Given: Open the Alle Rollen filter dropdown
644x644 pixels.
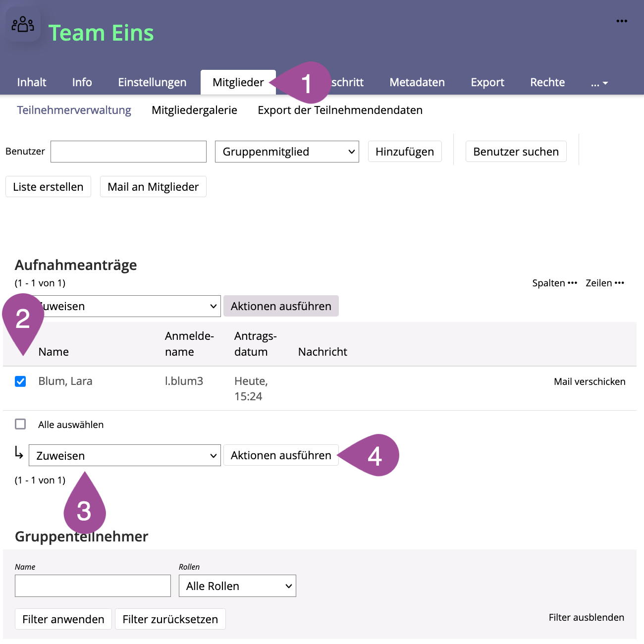Looking at the screenshot, I should click(x=237, y=586).
